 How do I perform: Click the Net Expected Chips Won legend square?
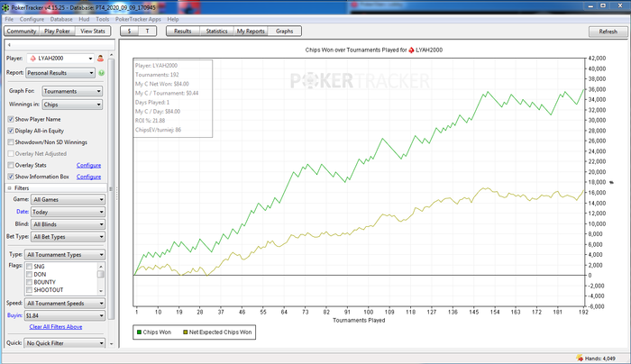click(x=186, y=332)
